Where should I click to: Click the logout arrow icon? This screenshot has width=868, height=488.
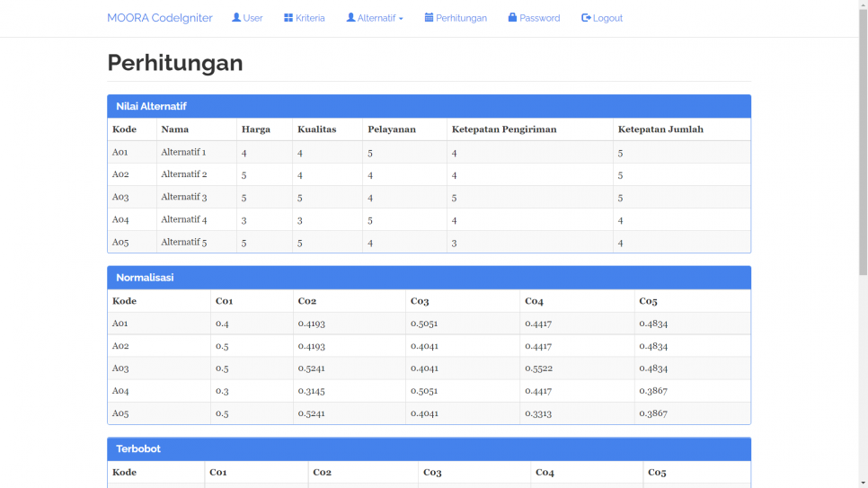pos(586,18)
